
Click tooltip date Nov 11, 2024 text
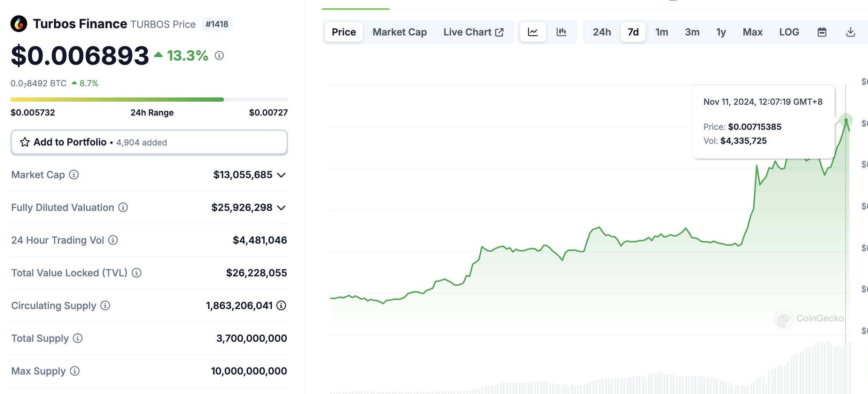(763, 102)
